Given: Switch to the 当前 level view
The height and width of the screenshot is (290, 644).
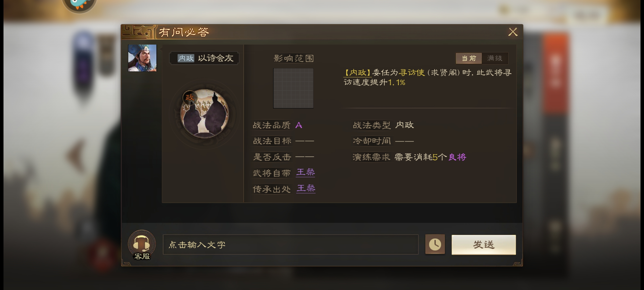Looking at the screenshot, I should click(x=469, y=58).
